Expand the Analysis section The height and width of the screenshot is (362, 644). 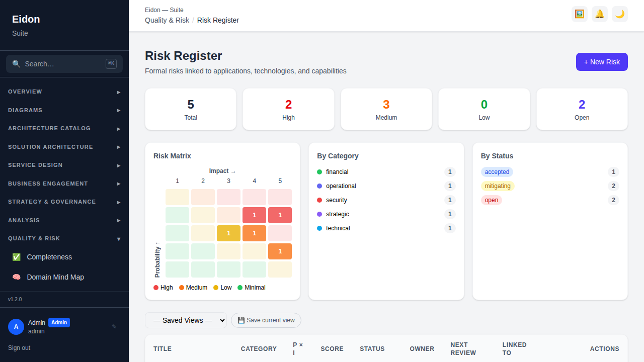point(64,220)
